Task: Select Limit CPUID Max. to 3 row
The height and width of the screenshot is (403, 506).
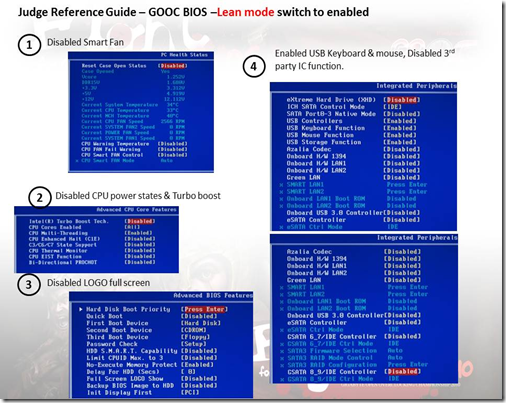Action: click(x=152, y=358)
